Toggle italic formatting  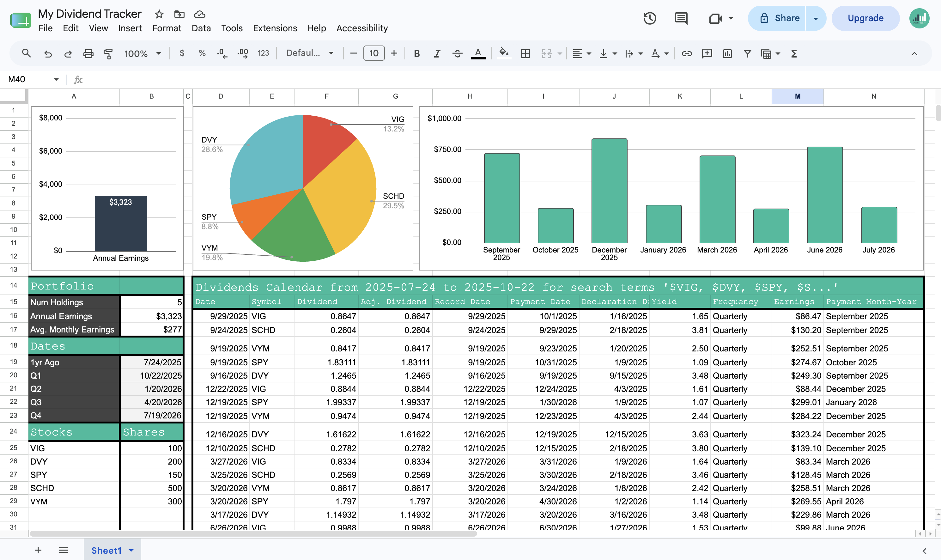click(437, 54)
